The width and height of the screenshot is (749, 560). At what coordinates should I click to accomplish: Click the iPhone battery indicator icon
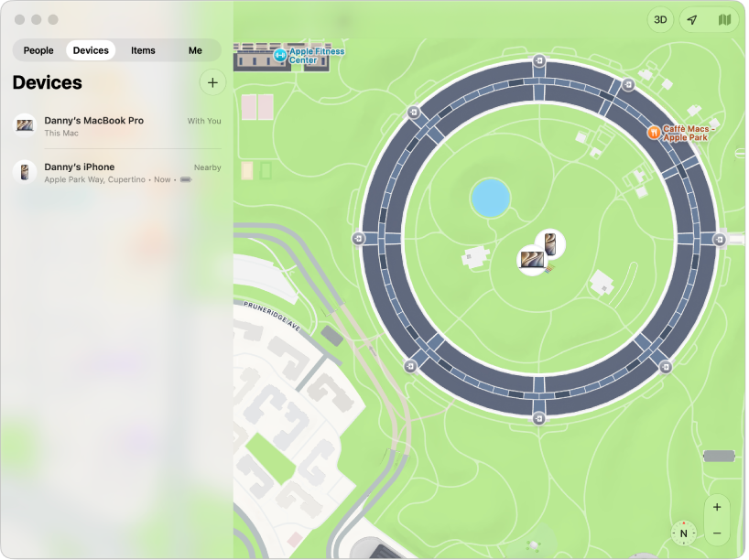point(186,180)
